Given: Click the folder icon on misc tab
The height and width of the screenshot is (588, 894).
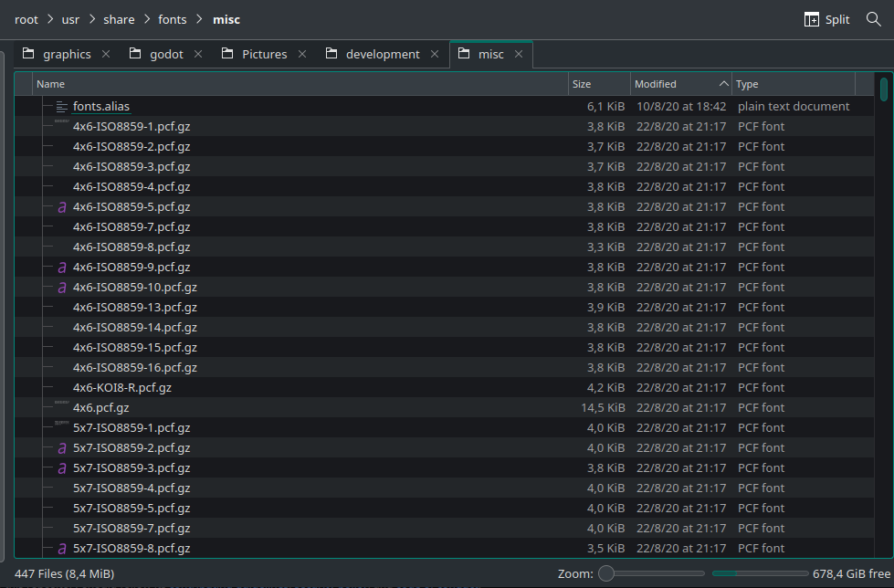Looking at the screenshot, I should [x=464, y=54].
